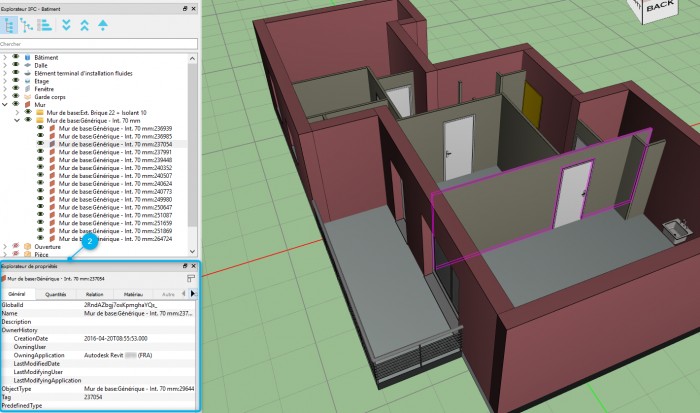The width and height of the screenshot is (700, 413).
Task: Collapse Mur de base:Générique Int. 70 mm group
Action: point(17,121)
